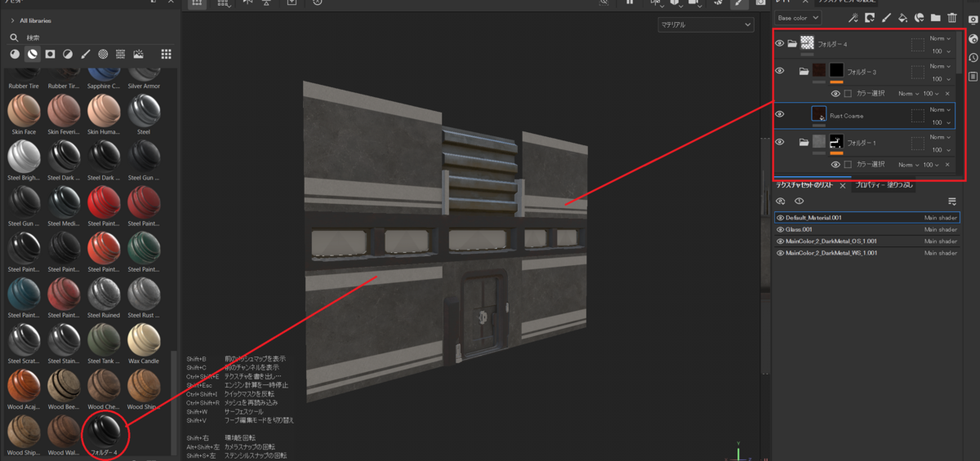Viewport: 980px width, 461px height.
Task: Open blend mode Norm of Rust Coarse
Action: [940, 109]
